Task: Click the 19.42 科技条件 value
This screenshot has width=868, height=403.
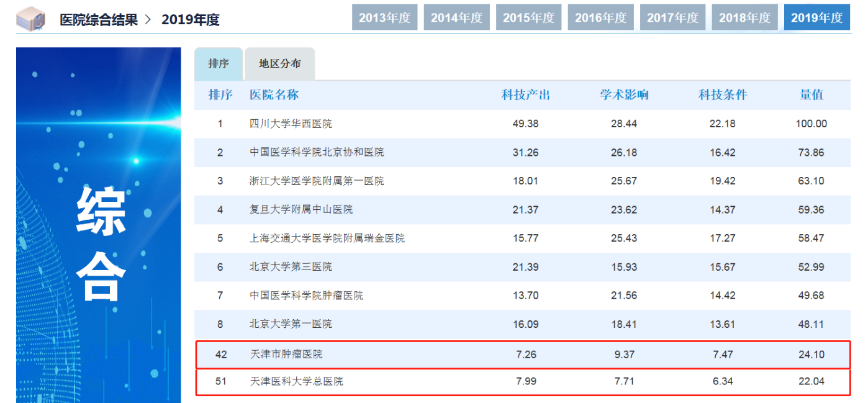Action: (x=723, y=181)
